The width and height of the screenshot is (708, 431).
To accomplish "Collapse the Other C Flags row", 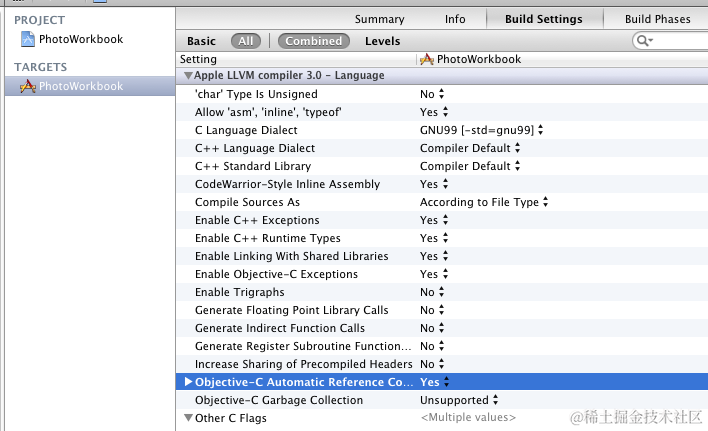I will click(188, 418).
